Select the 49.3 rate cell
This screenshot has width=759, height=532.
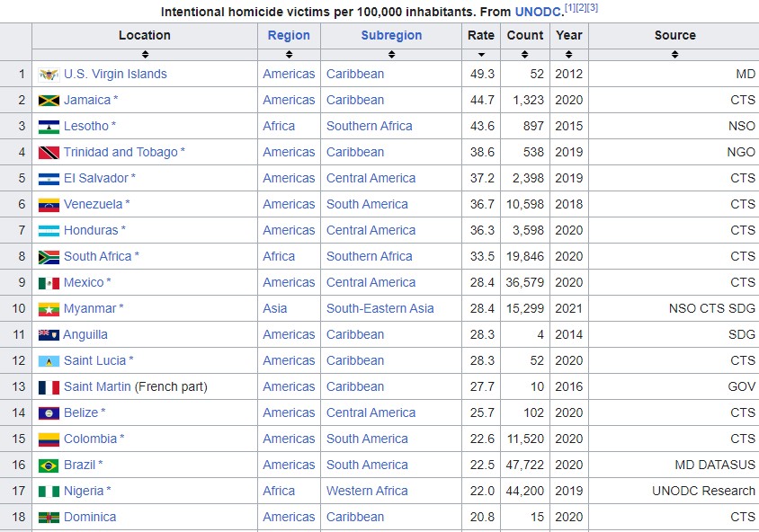tap(481, 74)
